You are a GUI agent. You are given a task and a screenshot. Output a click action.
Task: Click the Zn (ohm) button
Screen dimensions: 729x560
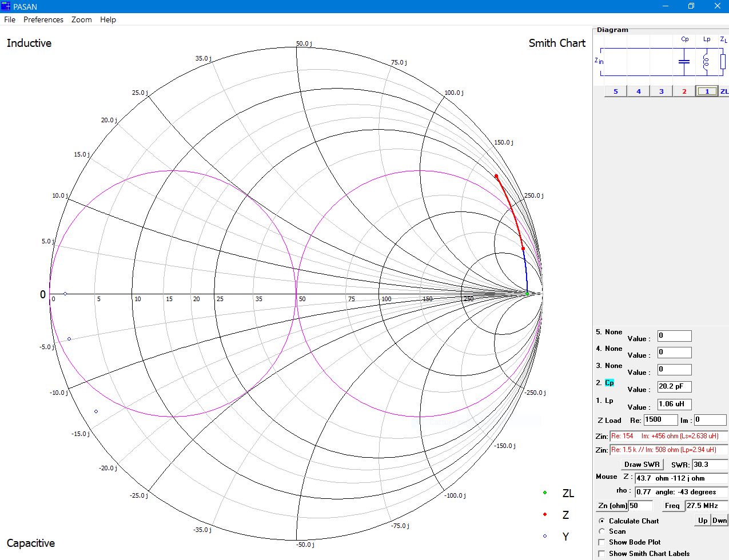(x=612, y=506)
